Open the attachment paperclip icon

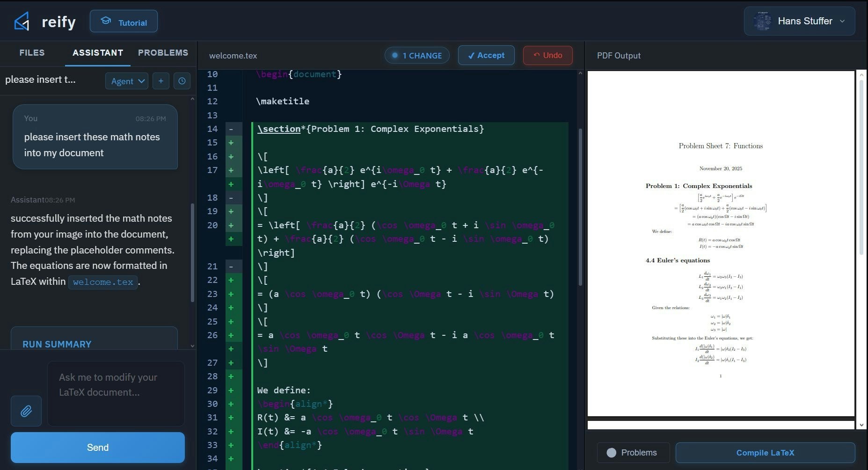(x=26, y=411)
